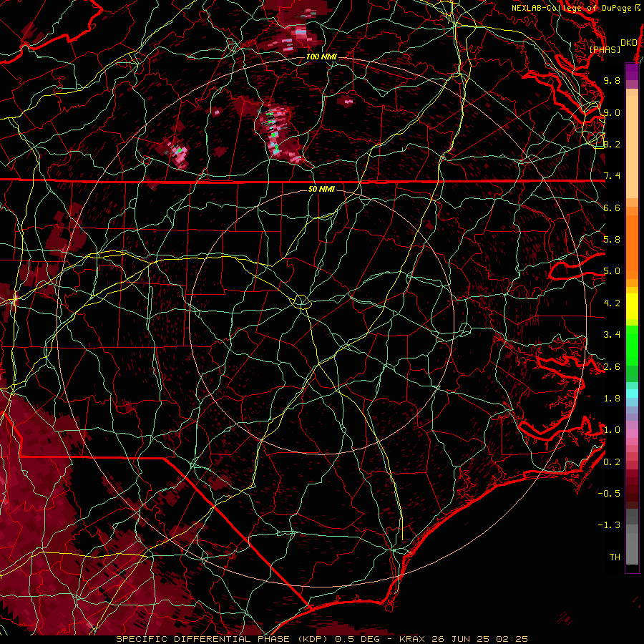644x644 pixels.
Task: Click the 5.0 scale label
Action: coord(612,271)
